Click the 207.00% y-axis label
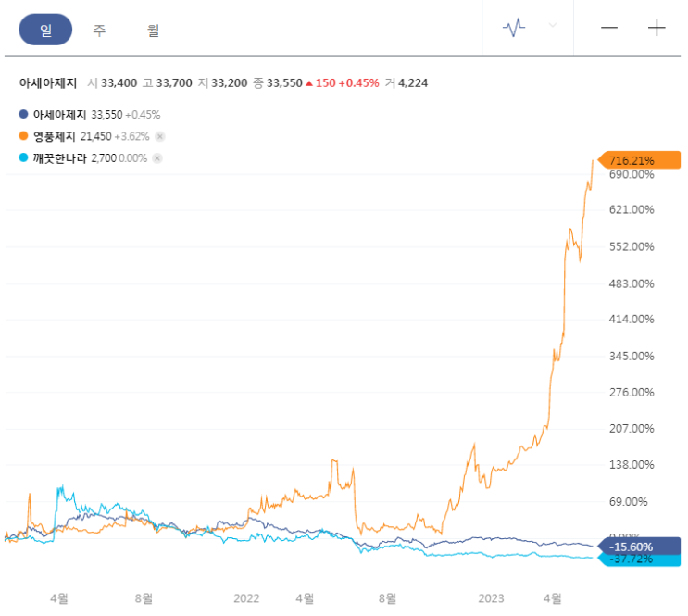Viewport: 688px width, 616px height. [632, 428]
